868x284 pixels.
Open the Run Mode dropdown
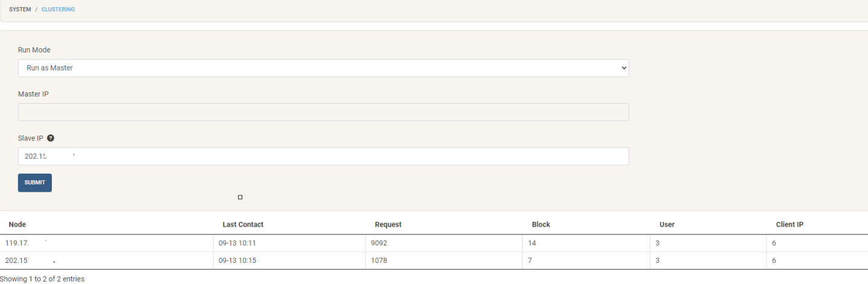(x=323, y=68)
